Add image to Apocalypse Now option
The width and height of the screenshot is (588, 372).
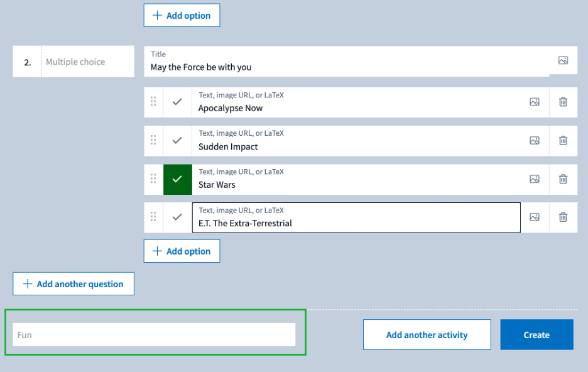click(x=535, y=102)
